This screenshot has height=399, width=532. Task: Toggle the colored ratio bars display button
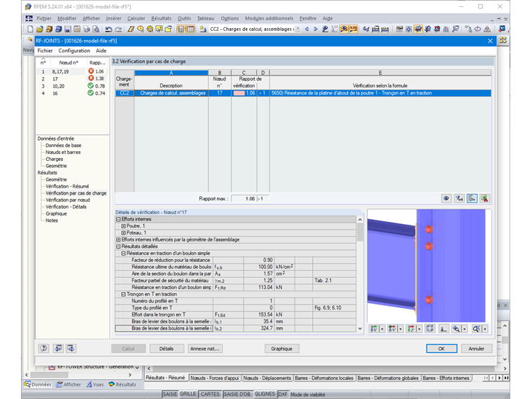click(472, 199)
